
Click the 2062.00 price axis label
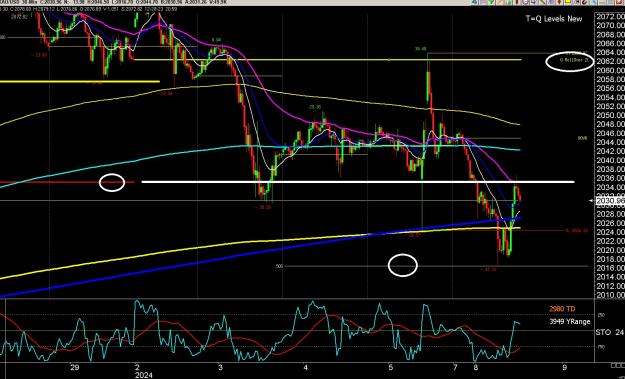click(x=610, y=61)
